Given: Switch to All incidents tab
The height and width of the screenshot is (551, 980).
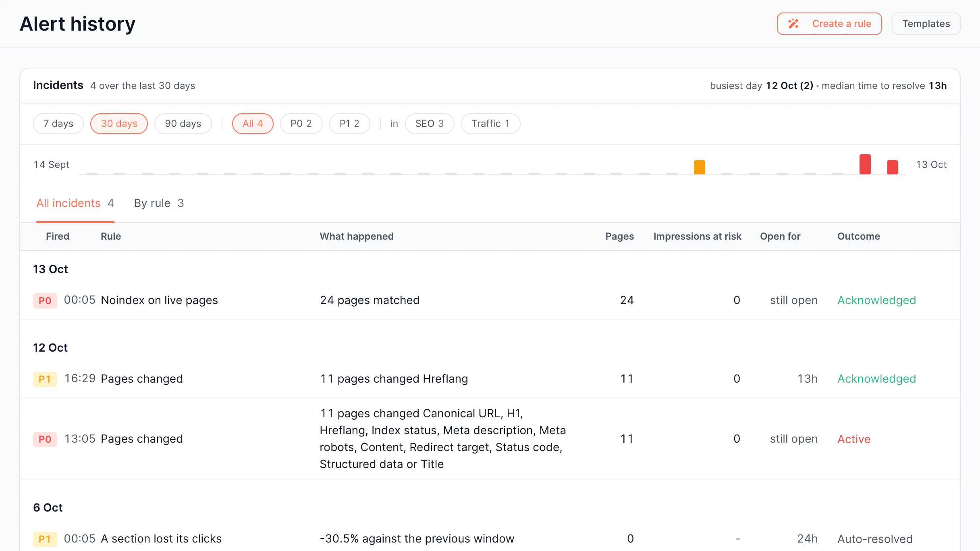Looking at the screenshot, I should [75, 203].
